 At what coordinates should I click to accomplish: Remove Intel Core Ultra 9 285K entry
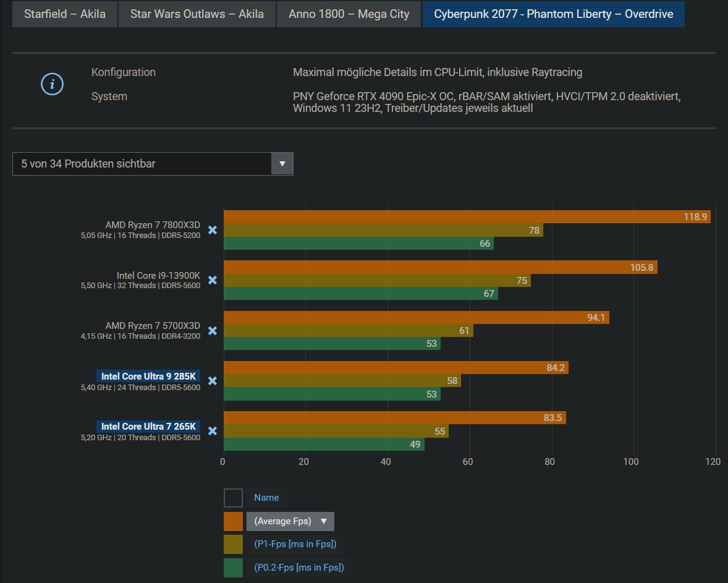[x=213, y=381]
